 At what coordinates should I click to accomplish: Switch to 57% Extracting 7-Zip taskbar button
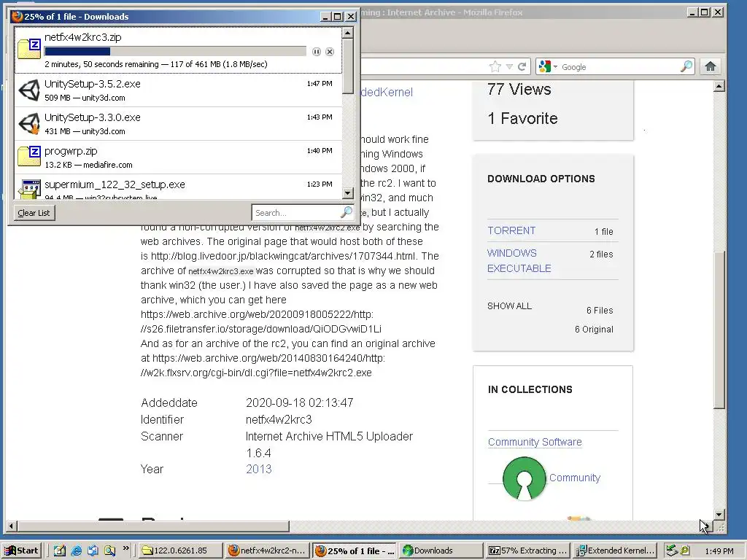coord(528,551)
